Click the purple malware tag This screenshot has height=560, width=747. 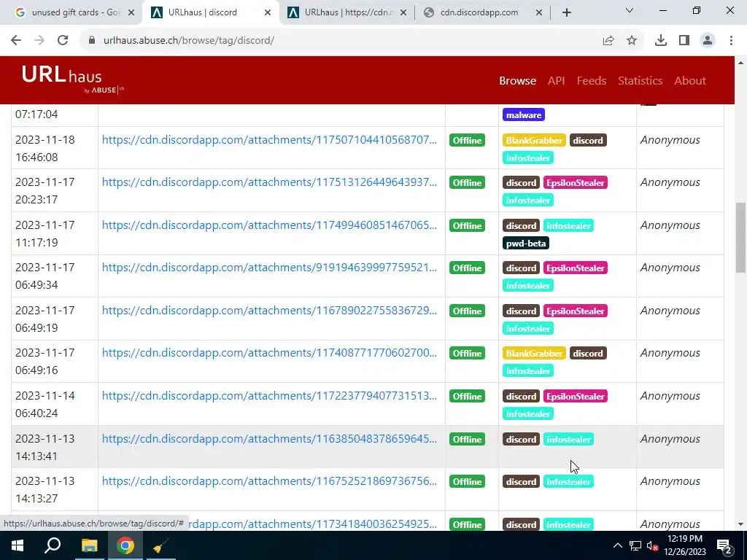(524, 114)
